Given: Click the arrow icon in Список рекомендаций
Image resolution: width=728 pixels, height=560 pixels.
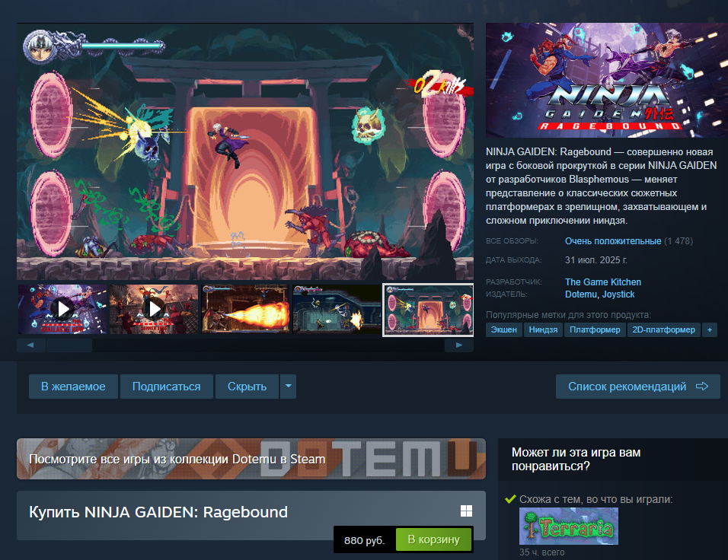Looking at the screenshot, I should point(702,386).
